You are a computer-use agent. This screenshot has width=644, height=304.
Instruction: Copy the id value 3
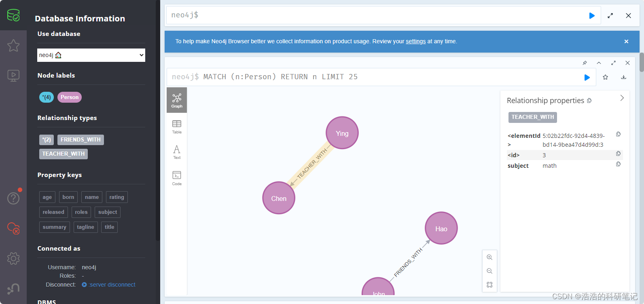tap(618, 154)
